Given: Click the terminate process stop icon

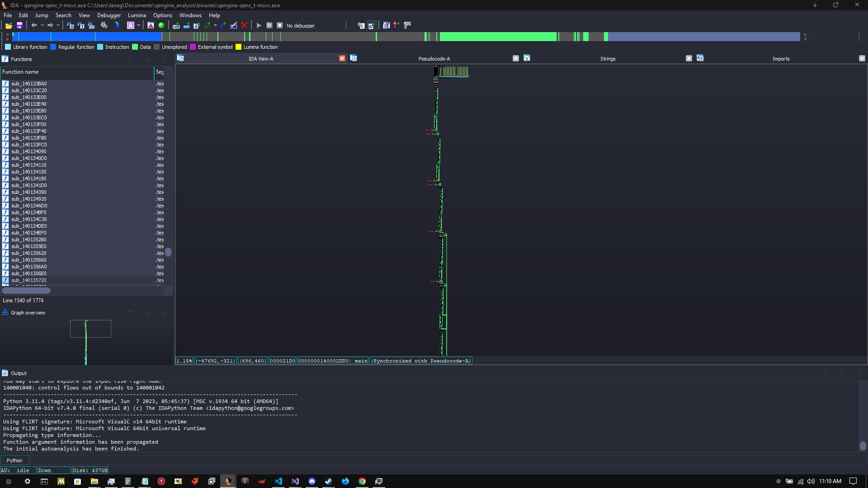Looking at the screenshot, I should (280, 26).
